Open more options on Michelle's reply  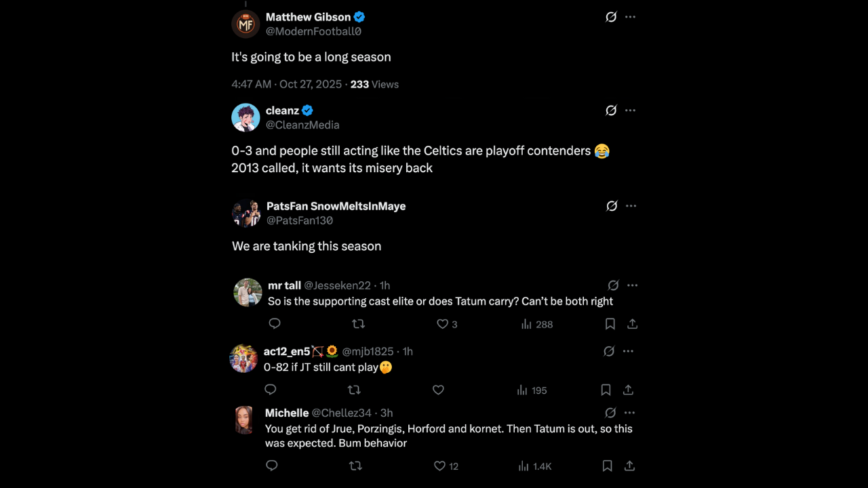(630, 413)
